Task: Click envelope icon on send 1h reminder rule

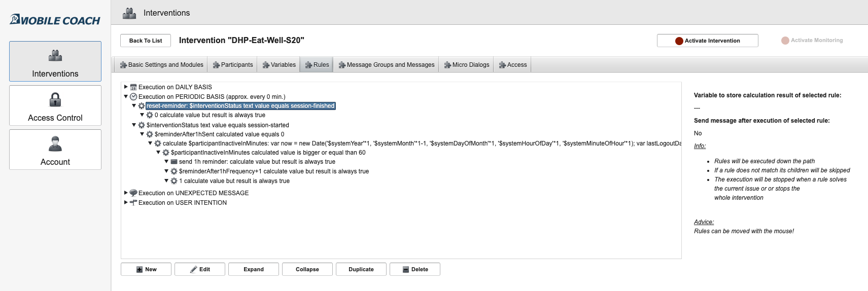Action: (174, 162)
